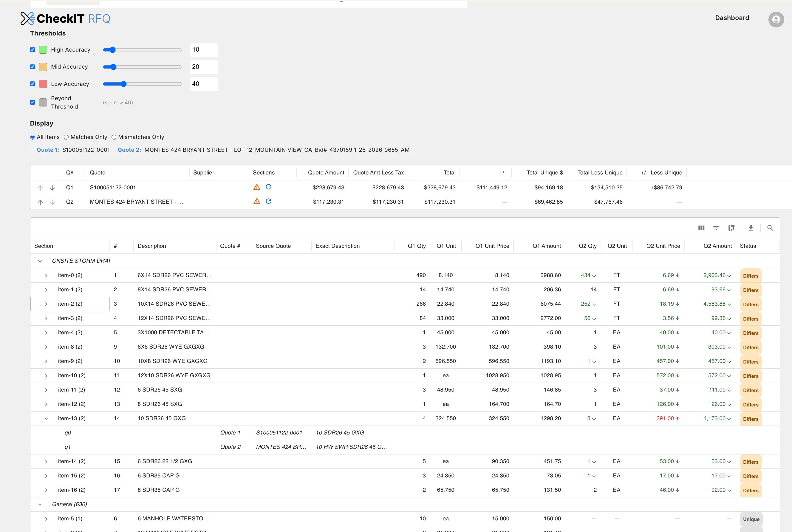The height and width of the screenshot is (532, 792).
Task: Open the table filter icon
Action: (x=716, y=228)
